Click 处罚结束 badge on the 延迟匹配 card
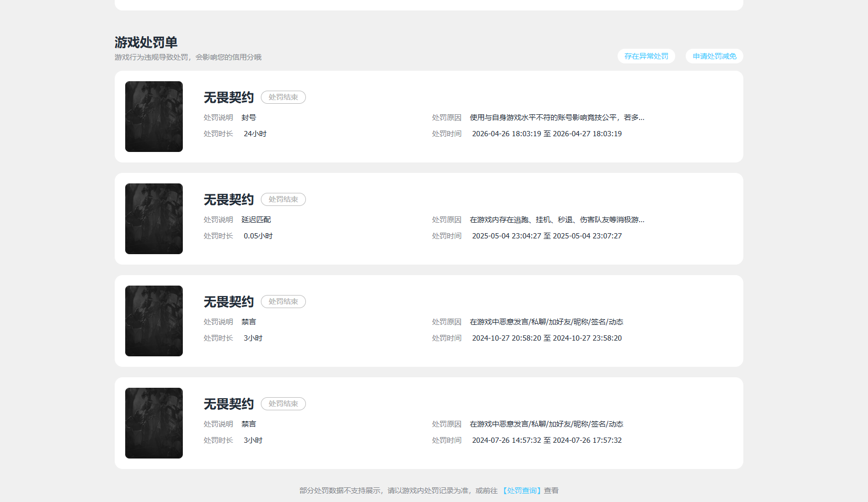 tap(283, 200)
